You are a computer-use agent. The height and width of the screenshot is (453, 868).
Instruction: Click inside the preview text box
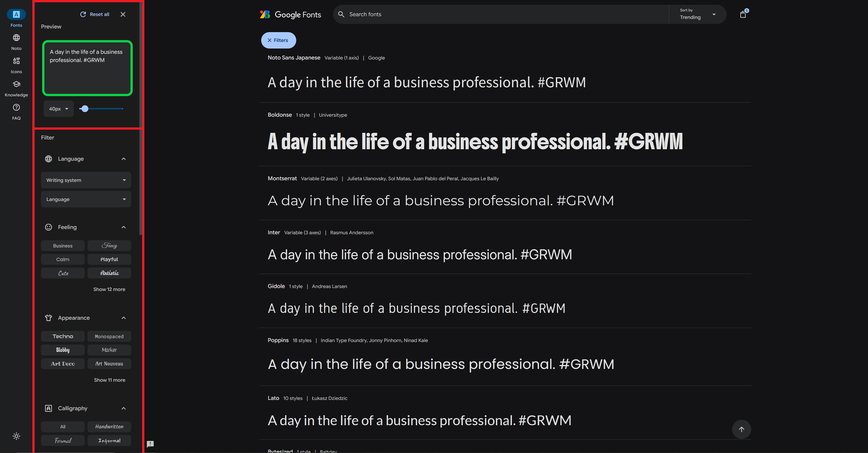point(87,67)
